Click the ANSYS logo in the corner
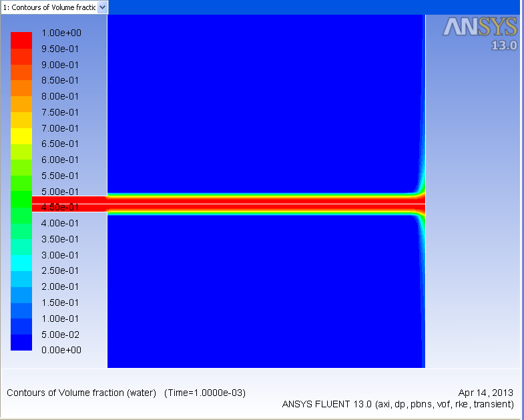The image size is (524, 420). click(x=480, y=27)
